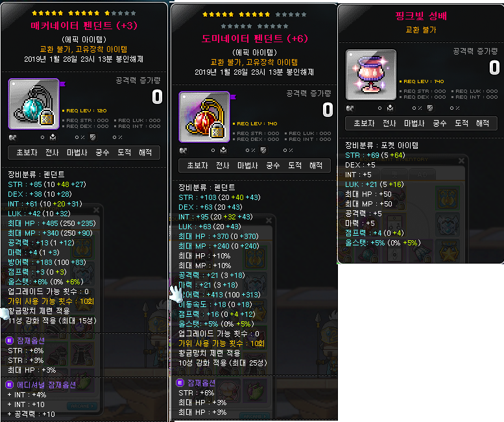The width and height of the screenshot is (504, 422).
Task: Open the ARCANE button in middle inventory
Action: pos(254,416)
